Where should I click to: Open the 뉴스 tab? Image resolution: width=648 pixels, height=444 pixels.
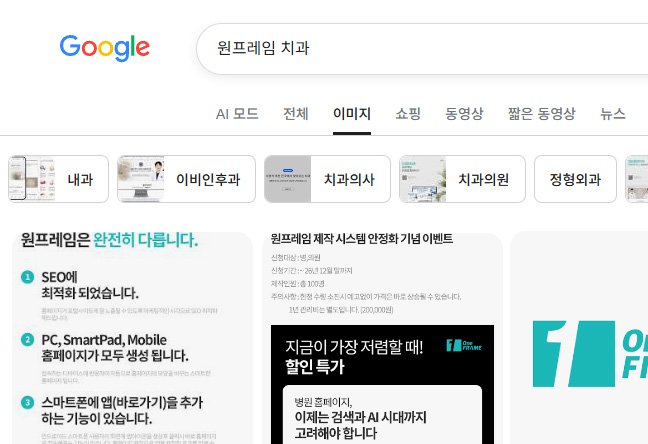tap(613, 114)
